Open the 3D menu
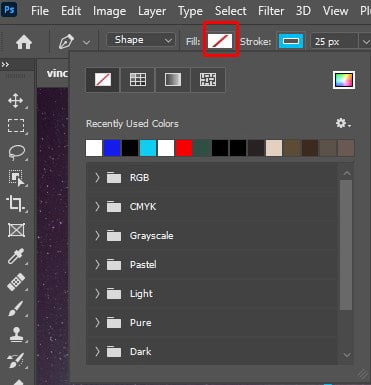This screenshot has width=371, height=385. (x=303, y=11)
